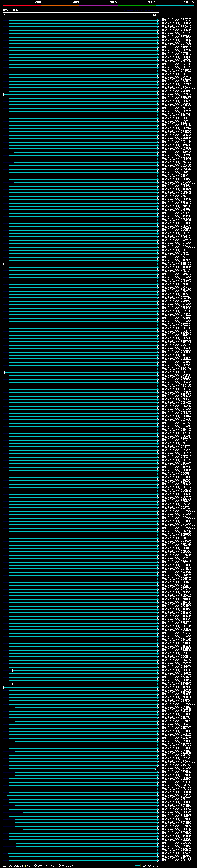The image size is (197, 868).
Task: Click the orange ~40% color legend segment
Action: click(60, 6)
